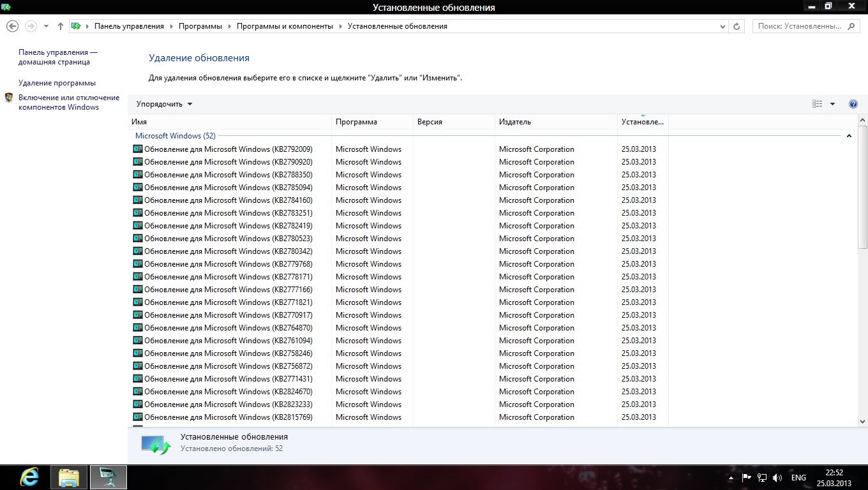
Task: Click the icon of update KB2779768
Action: [x=137, y=264]
